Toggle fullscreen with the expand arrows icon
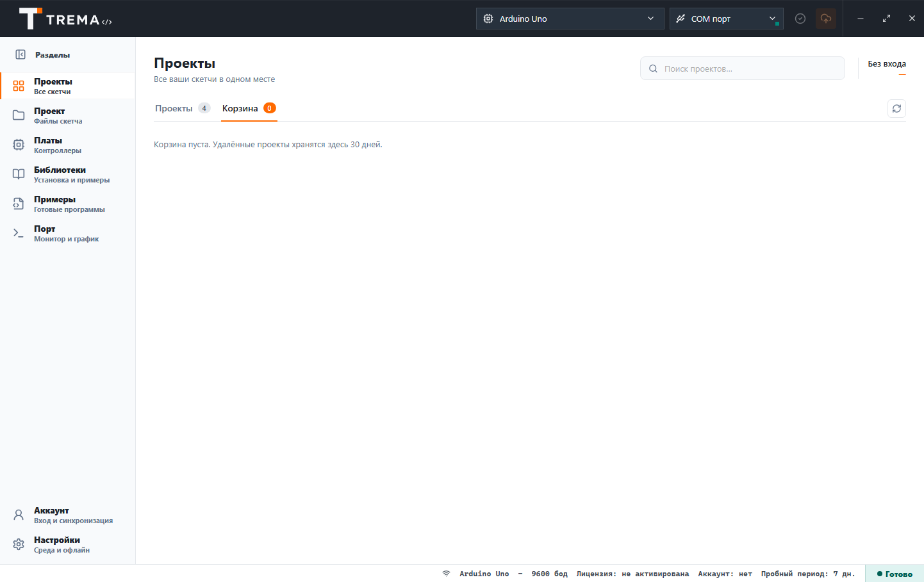The width and height of the screenshot is (924, 582). [886, 19]
